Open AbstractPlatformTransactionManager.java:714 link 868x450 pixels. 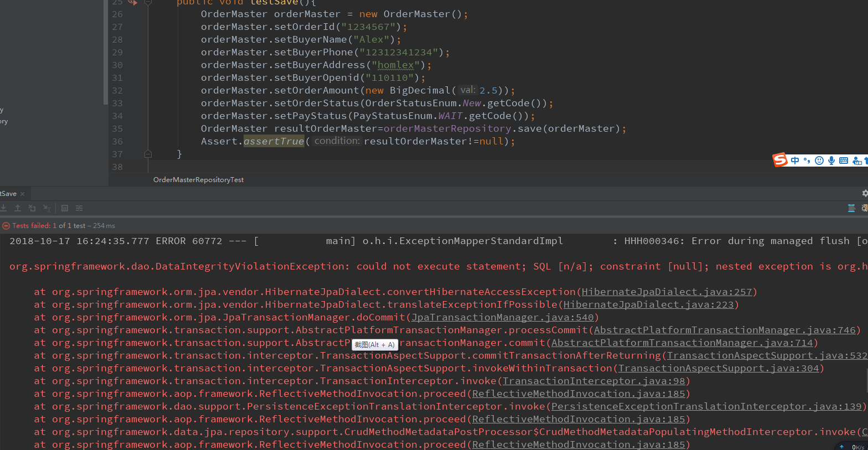[683, 343]
